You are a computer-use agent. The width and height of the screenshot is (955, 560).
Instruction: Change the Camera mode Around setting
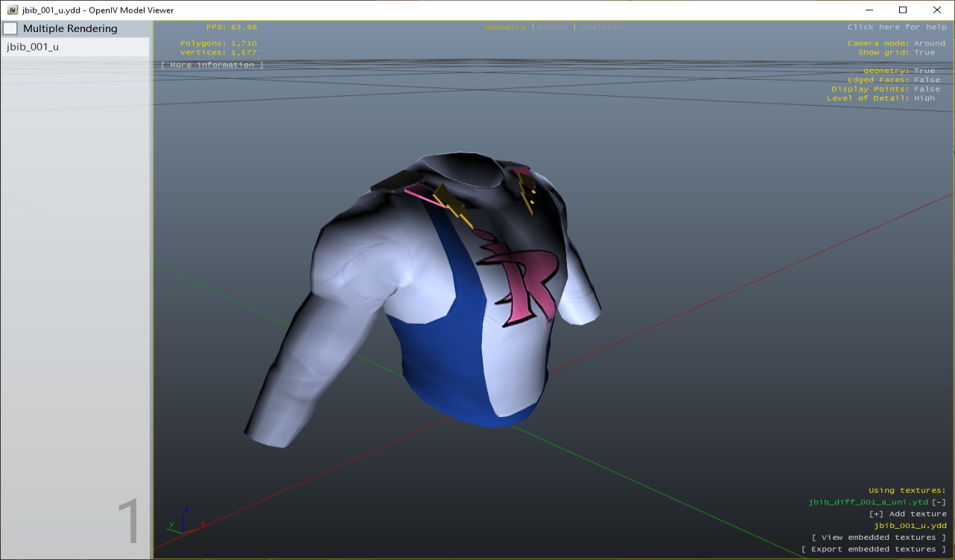click(929, 43)
